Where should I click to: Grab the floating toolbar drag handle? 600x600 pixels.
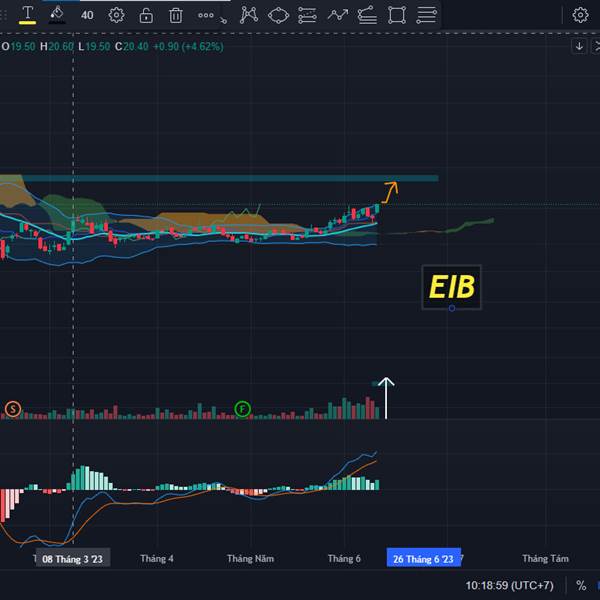coord(3,15)
